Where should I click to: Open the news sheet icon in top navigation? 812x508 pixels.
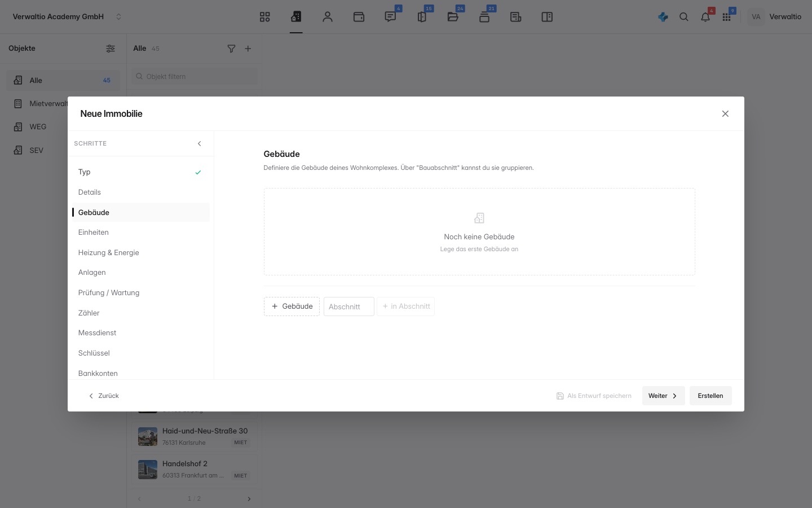(515, 17)
